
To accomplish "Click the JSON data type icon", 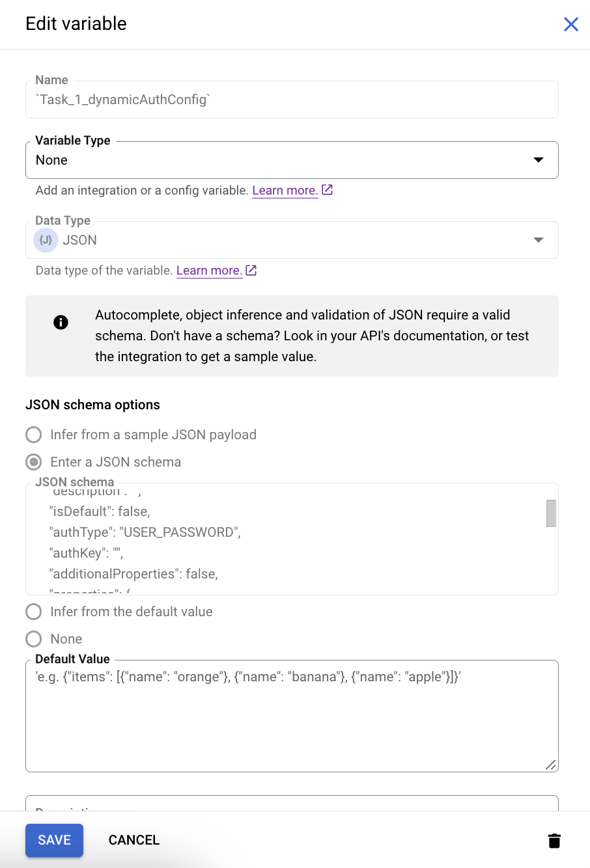I will pyautogui.click(x=45, y=239).
